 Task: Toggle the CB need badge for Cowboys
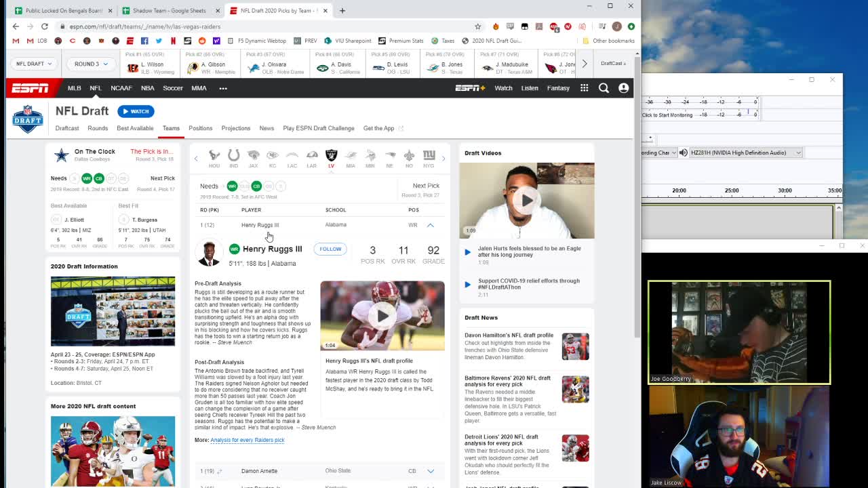(99, 178)
